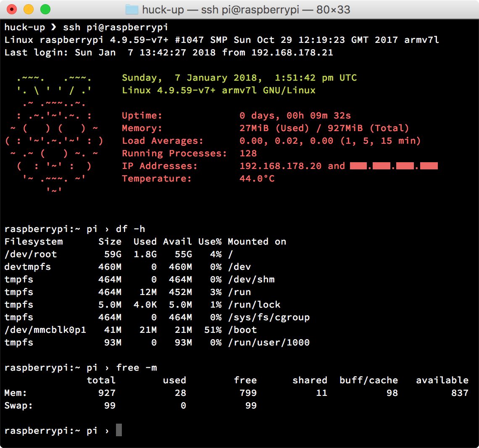Click the 'Swap:' row label

pos(18,406)
